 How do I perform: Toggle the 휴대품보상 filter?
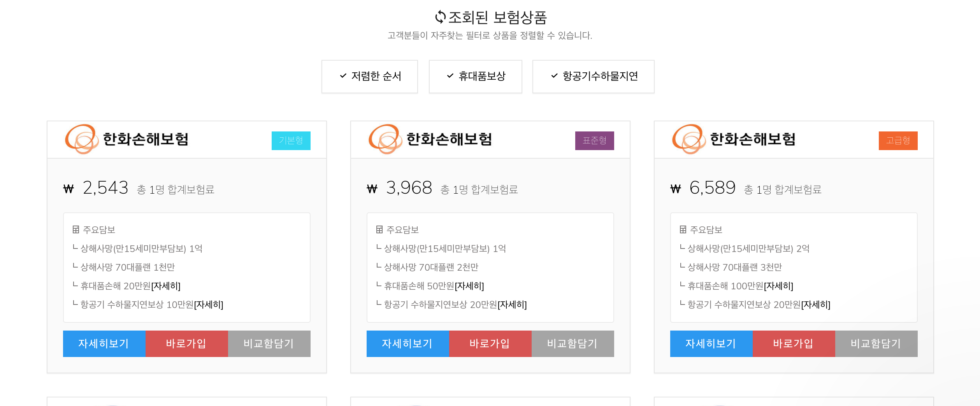475,76
